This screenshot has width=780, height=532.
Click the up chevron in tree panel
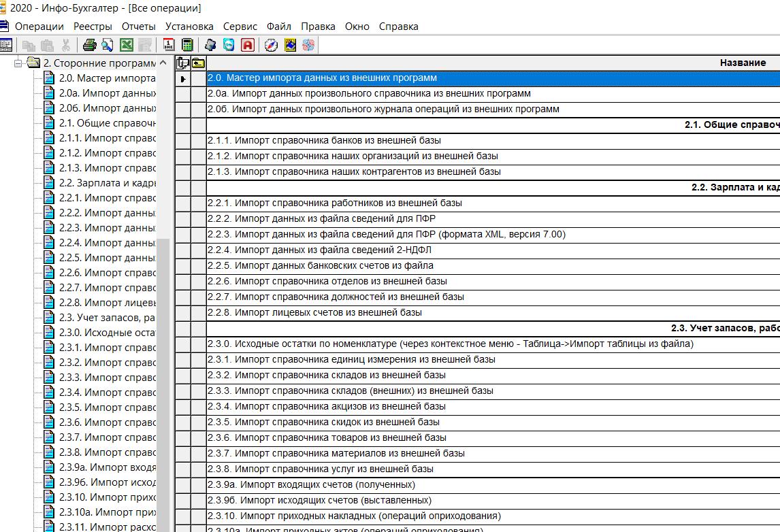(163, 63)
